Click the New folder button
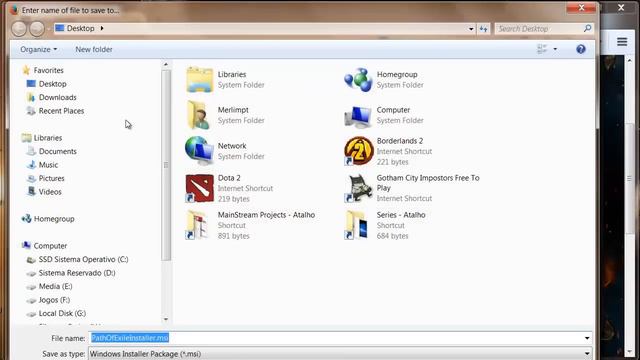The height and width of the screenshot is (360, 640). (94, 49)
